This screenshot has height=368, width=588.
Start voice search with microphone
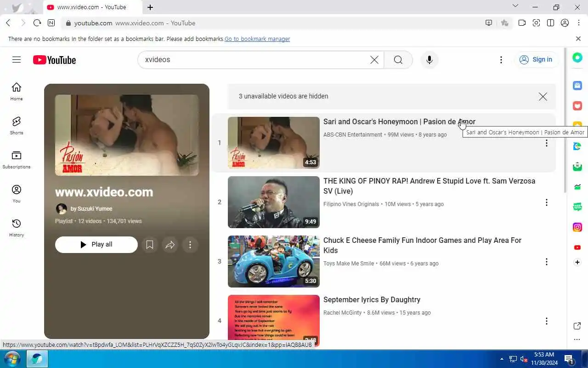point(430,60)
